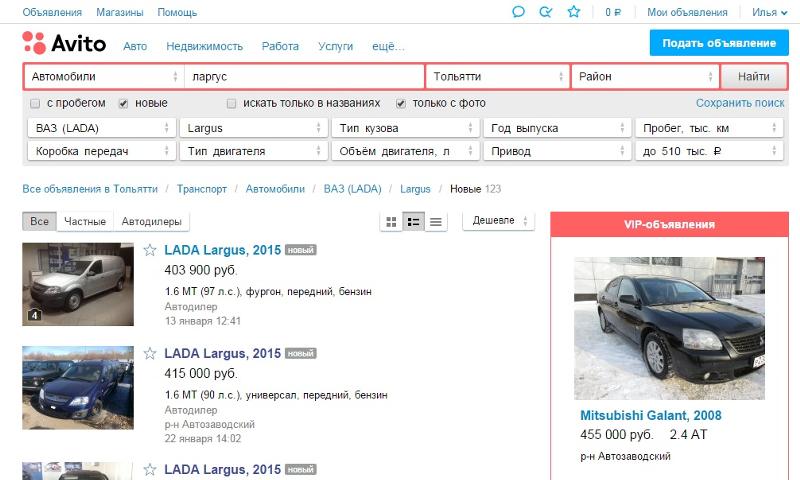Open the messages speech bubble icon
This screenshot has height=480, width=800.
[x=518, y=12]
